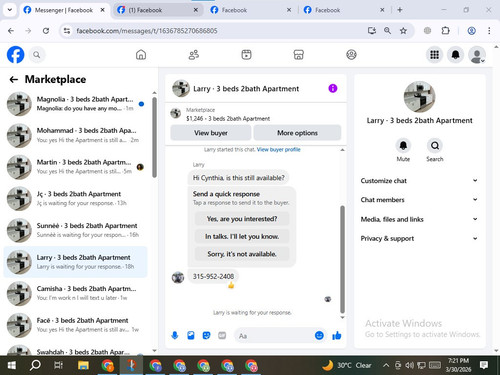
Task: Open the Friends icon in top navigation
Action: pos(194,55)
